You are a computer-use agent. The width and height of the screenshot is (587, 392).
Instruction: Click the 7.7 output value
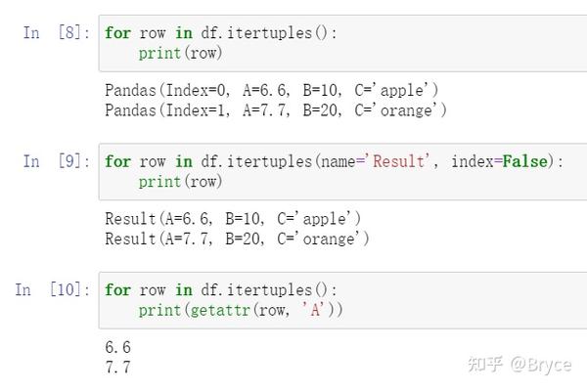tap(117, 367)
